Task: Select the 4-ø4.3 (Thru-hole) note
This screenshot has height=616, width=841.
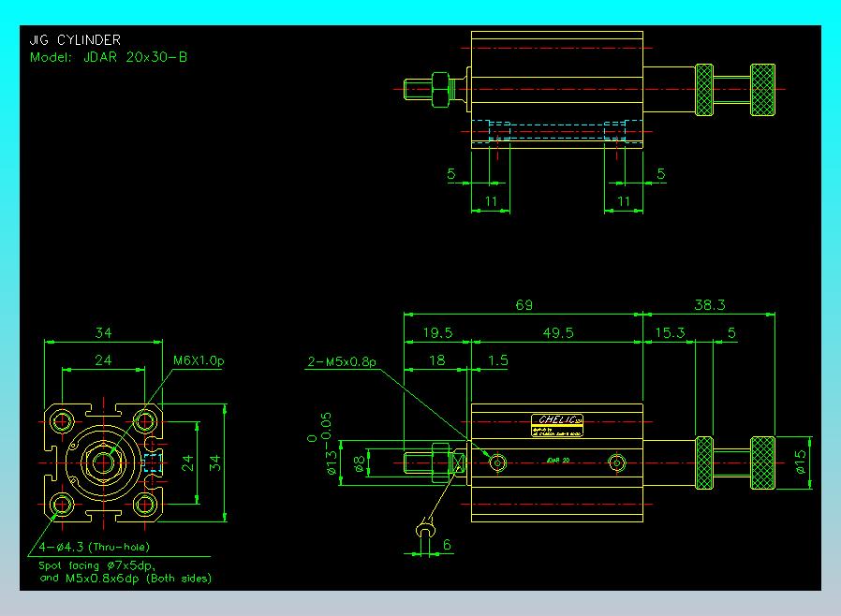Action: pyautogui.click(x=95, y=547)
